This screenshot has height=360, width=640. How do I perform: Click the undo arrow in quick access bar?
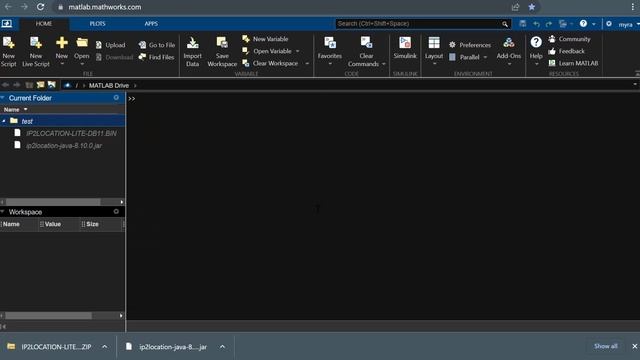point(536,24)
